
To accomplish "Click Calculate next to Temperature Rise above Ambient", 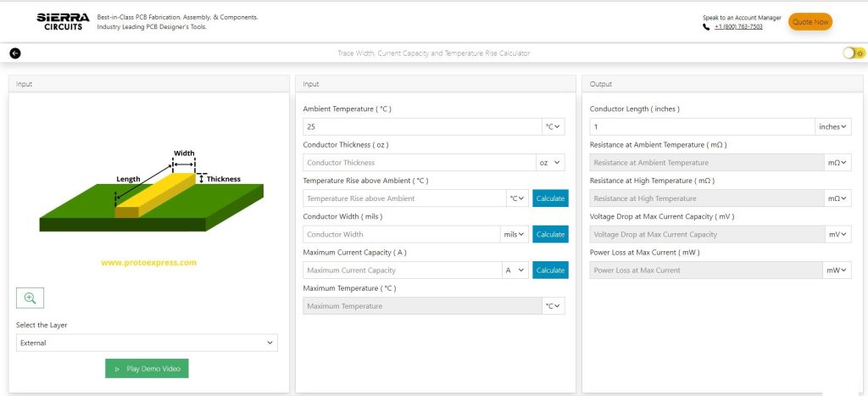I will coord(550,198).
